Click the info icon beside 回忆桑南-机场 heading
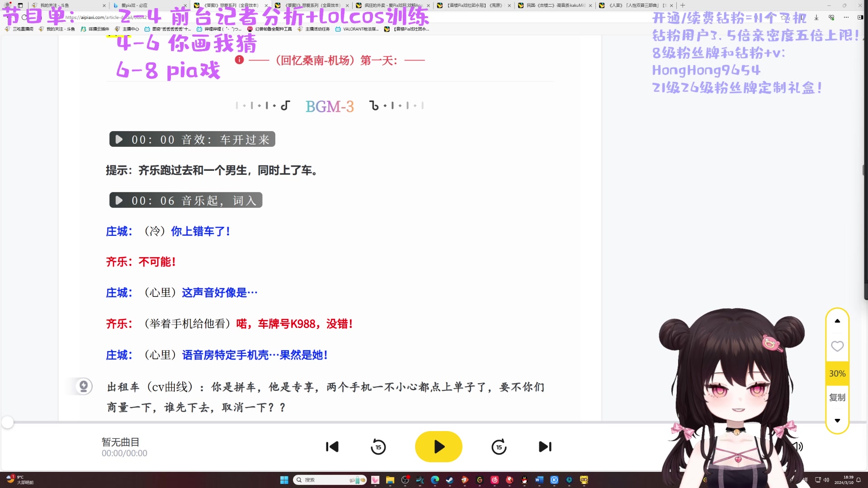Image resolution: width=868 pixels, height=488 pixels. [x=239, y=60]
